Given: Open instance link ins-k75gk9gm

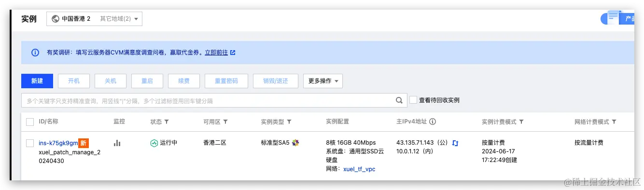Looking at the screenshot, I should point(58,143).
